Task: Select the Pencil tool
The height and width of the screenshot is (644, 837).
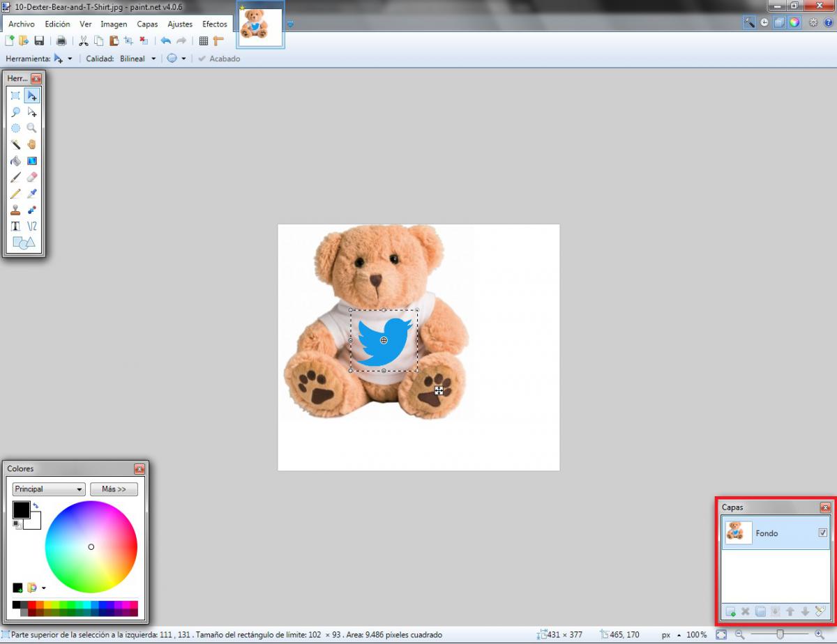Action: [15, 194]
